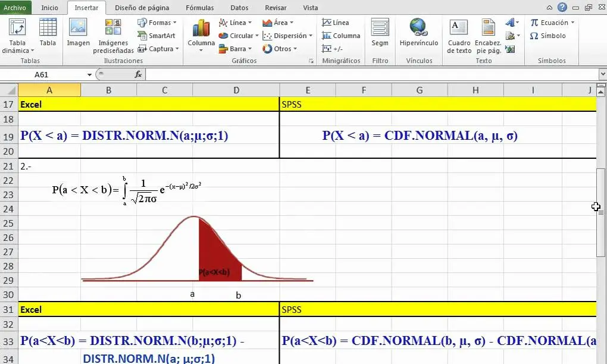Insert a Cuadro de texto
This screenshot has height=364, width=607.
pos(458,37)
